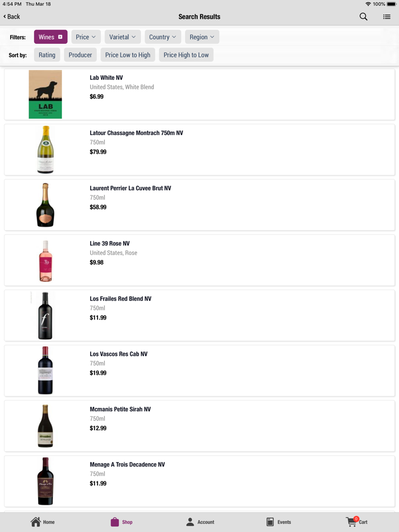399x532 pixels.
Task: Open the search icon
Action: (x=363, y=17)
